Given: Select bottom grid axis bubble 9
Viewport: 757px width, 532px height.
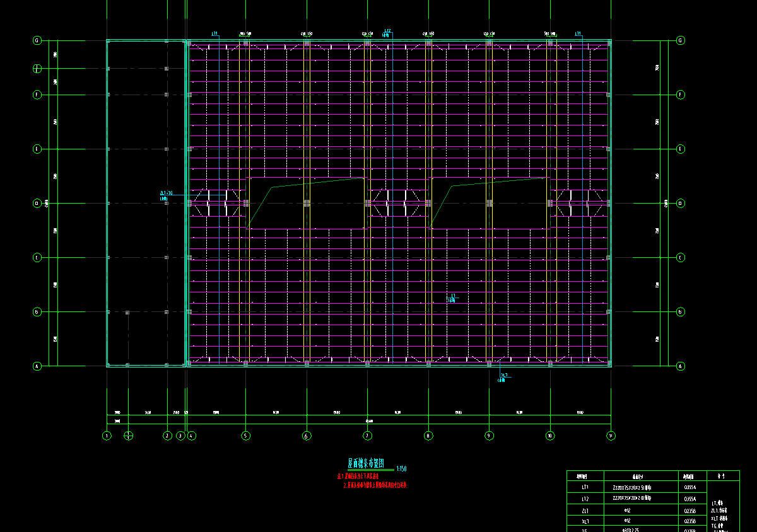Looking at the screenshot, I should pos(489,436).
